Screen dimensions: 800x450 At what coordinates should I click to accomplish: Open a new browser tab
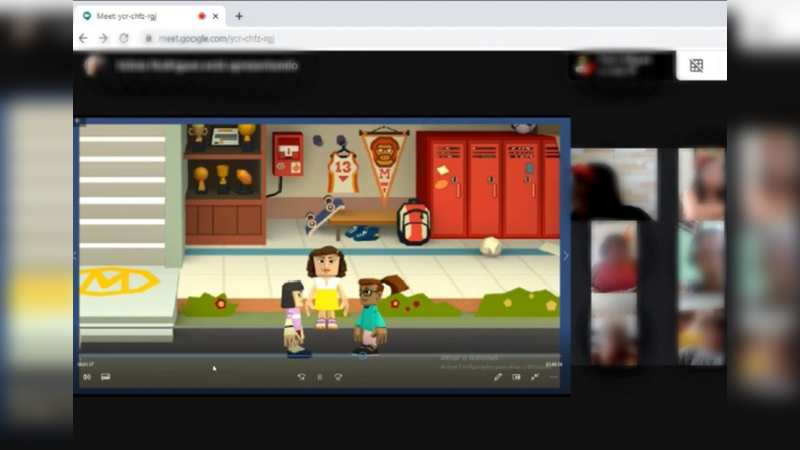239,16
